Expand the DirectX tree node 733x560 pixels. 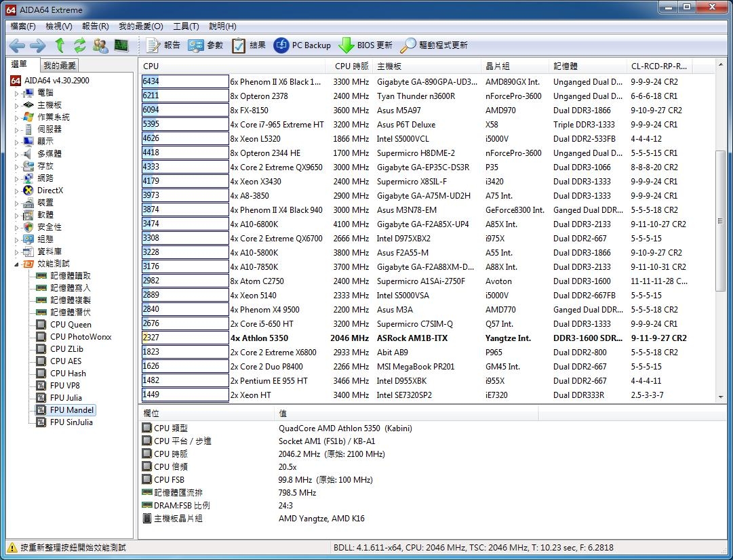coord(16,191)
